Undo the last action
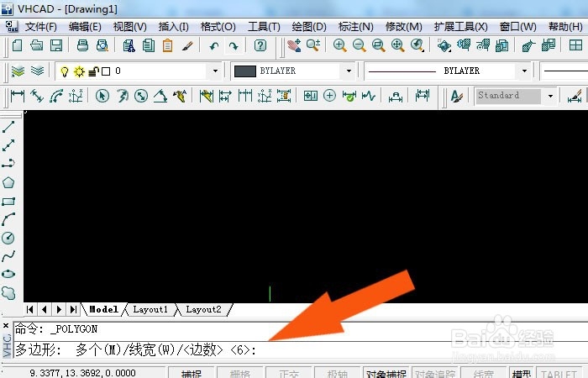Image resolution: width=588 pixels, height=378 pixels. (x=213, y=46)
